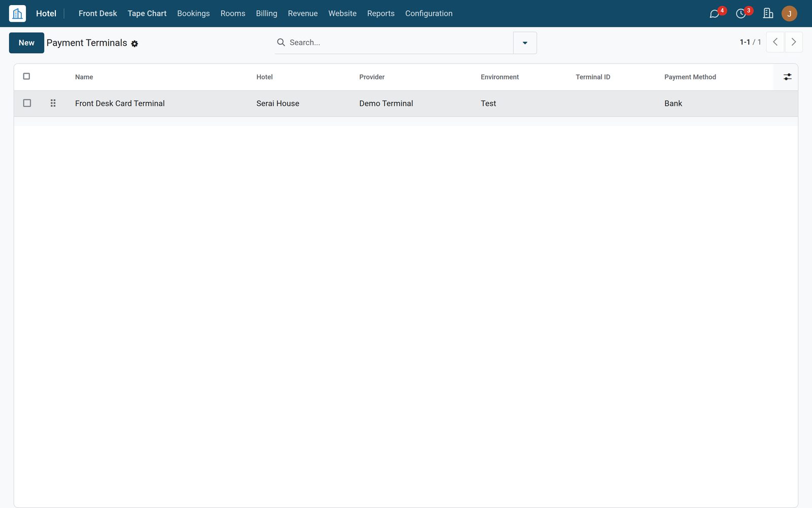Sort by the Terminal ID column header
This screenshot has width=812, height=508.
click(x=593, y=77)
